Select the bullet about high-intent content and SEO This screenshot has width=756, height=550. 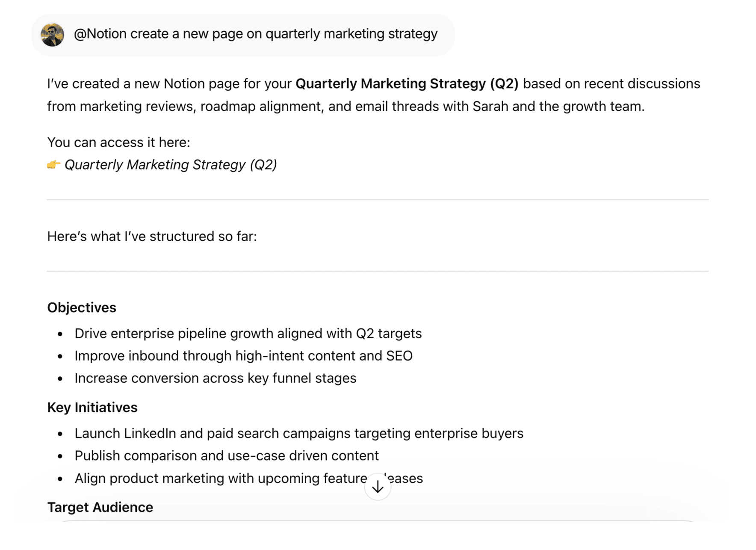click(x=244, y=355)
